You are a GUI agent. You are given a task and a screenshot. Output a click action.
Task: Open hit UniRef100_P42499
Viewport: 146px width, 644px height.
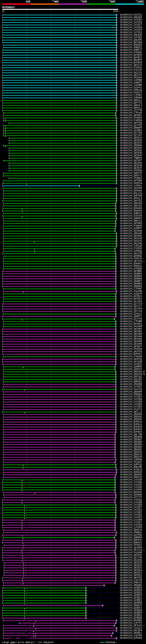coord(131,326)
